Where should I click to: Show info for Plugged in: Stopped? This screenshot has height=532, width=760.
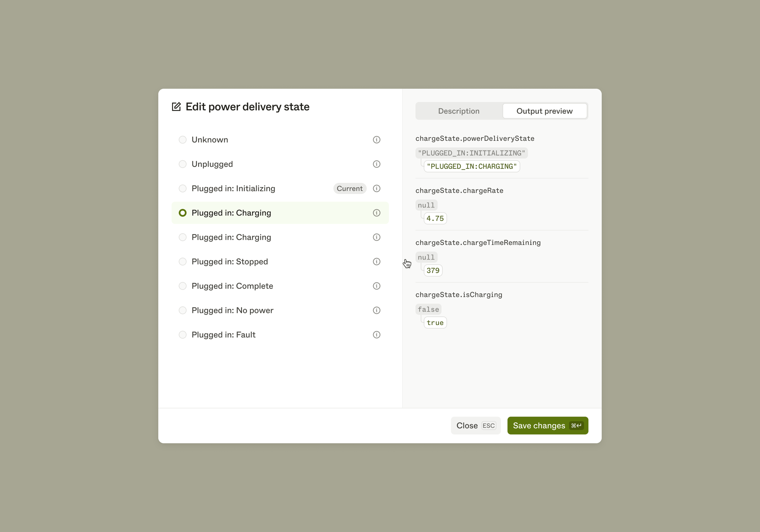point(377,262)
